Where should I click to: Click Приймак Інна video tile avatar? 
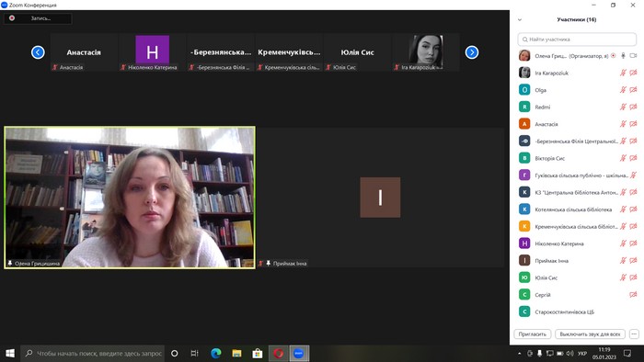click(380, 198)
